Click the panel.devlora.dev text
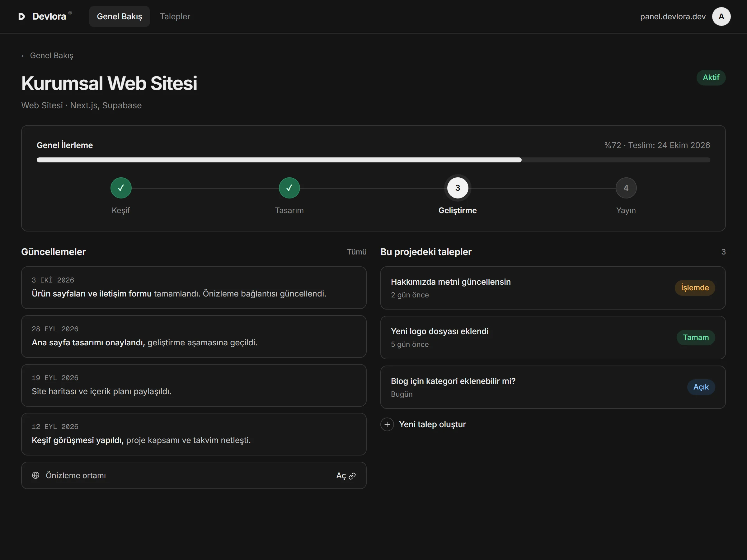747x560 pixels. tap(673, 16)
